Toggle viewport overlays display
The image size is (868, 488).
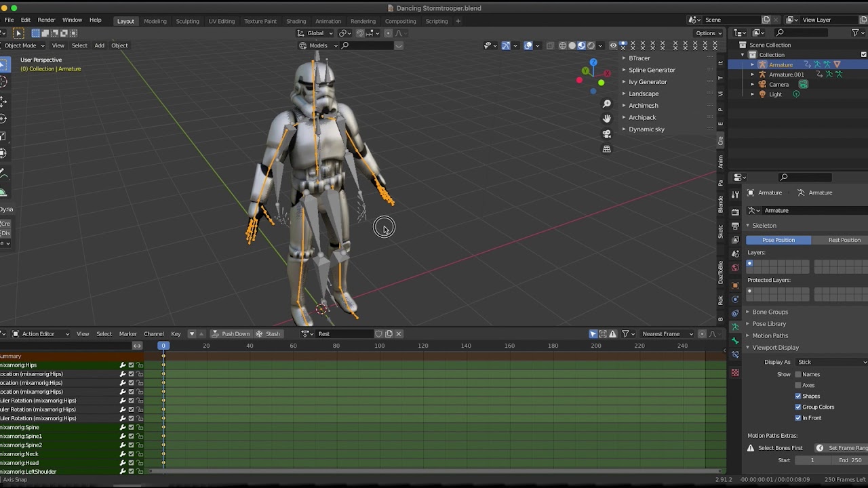pyautogui.click(x=528, y=45)
